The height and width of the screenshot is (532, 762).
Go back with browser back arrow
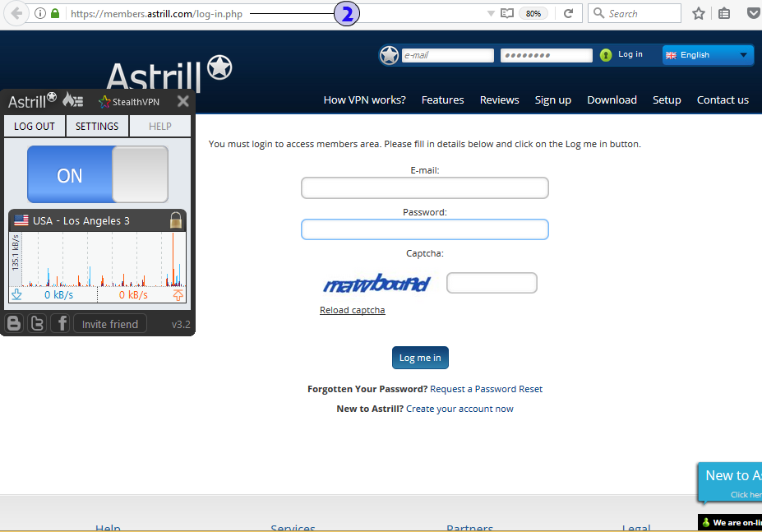16,14
